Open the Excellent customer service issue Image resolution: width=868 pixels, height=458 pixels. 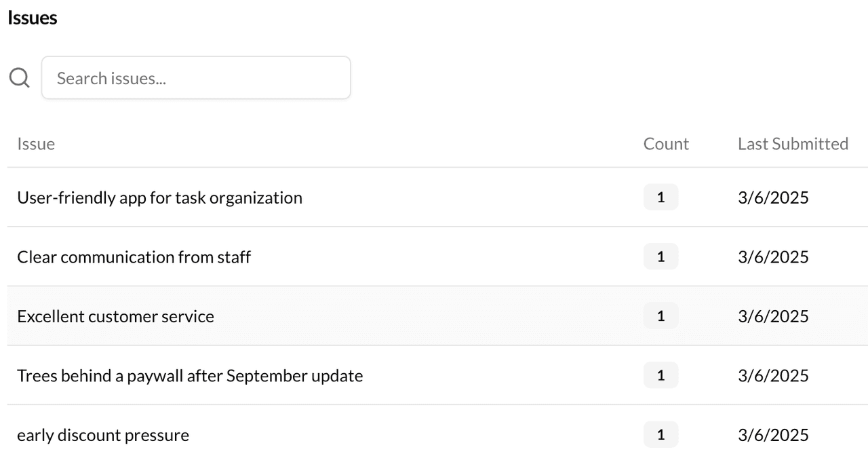115,316
